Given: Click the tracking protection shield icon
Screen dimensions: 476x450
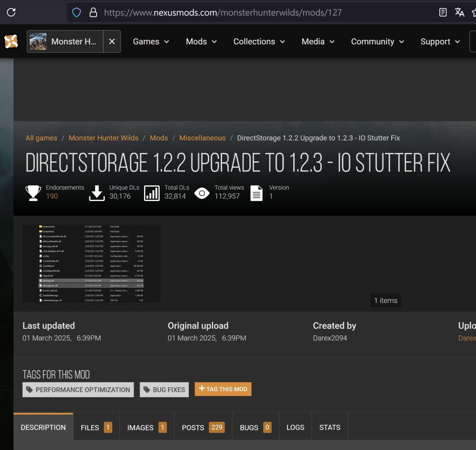Looking at the screenshot, I should click(x=77, y=13).
